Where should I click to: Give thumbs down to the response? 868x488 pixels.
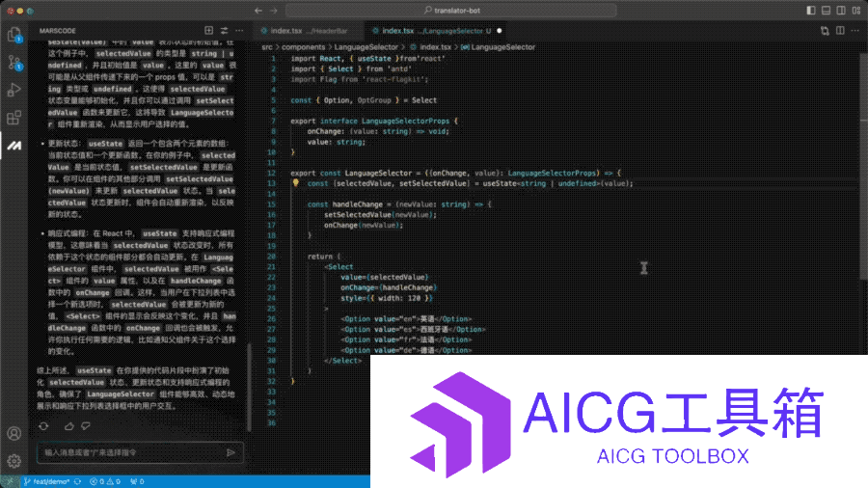point(86,426)
